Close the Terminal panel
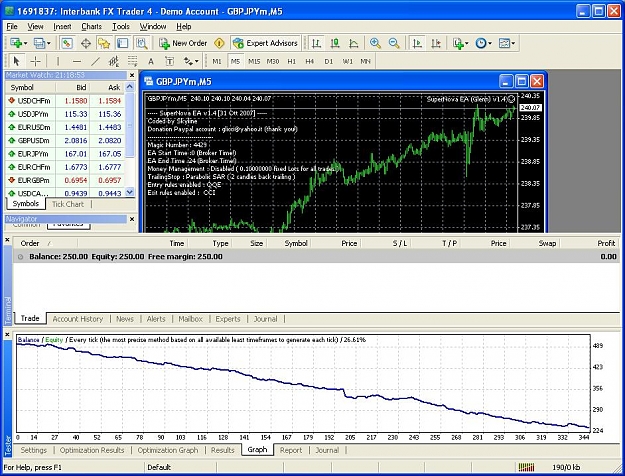 click(x=7, y=240)
